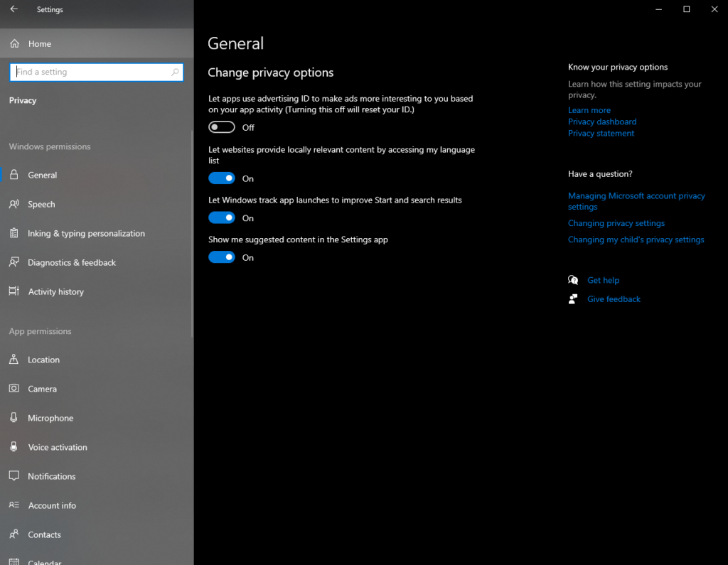The height and width of the screenshot is (565, 728).
Task: Select General in the sidebar
Action: click(97, 175)
